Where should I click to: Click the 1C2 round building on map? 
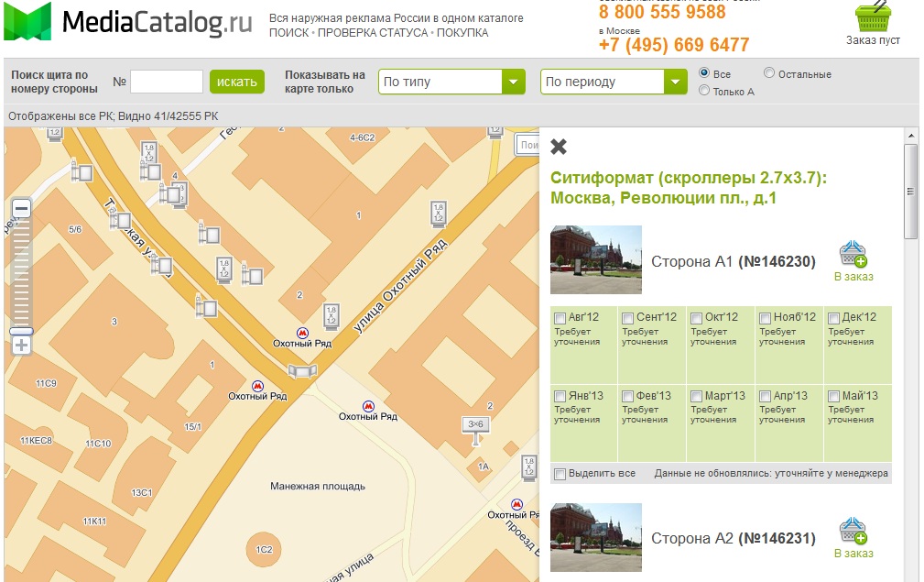click(x=264, y=550)
